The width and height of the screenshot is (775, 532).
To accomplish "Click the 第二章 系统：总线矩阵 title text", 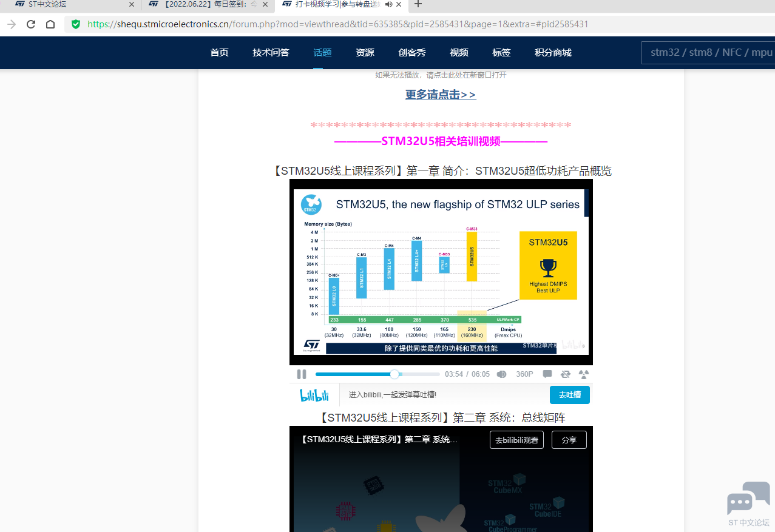I will coord(441,417).
